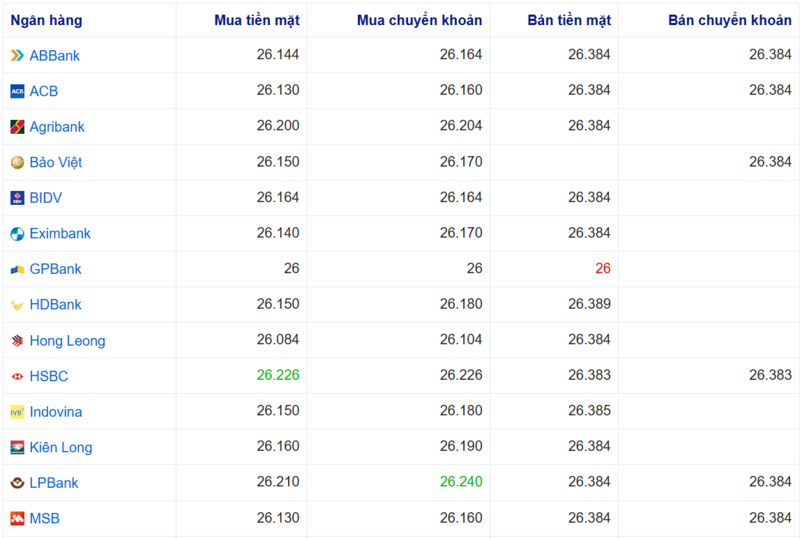Click the ACB logo icon
This screenshot has width=800, height=538.
coord(17,91)
